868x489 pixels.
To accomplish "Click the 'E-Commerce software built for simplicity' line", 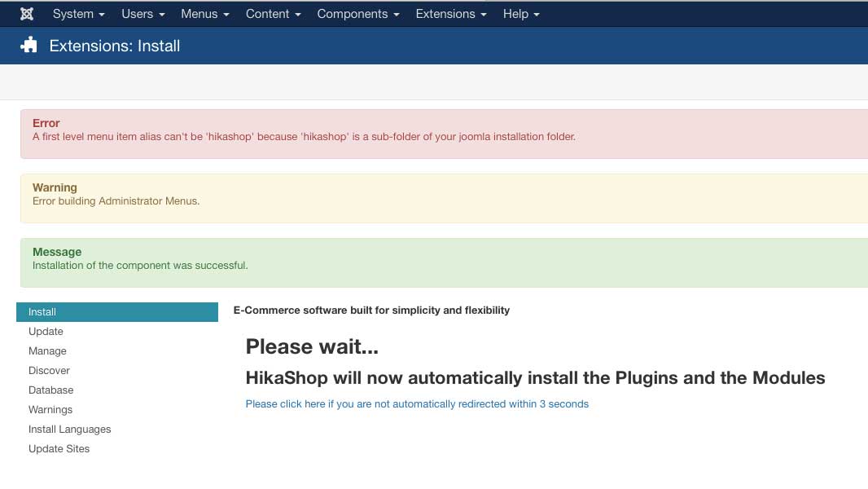I will coord(371,311).
